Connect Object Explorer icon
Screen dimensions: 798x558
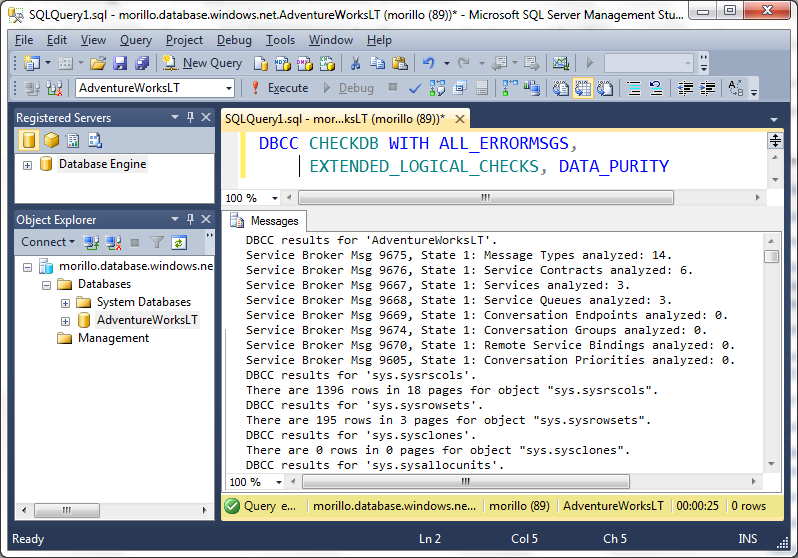[x=91, y=243]
